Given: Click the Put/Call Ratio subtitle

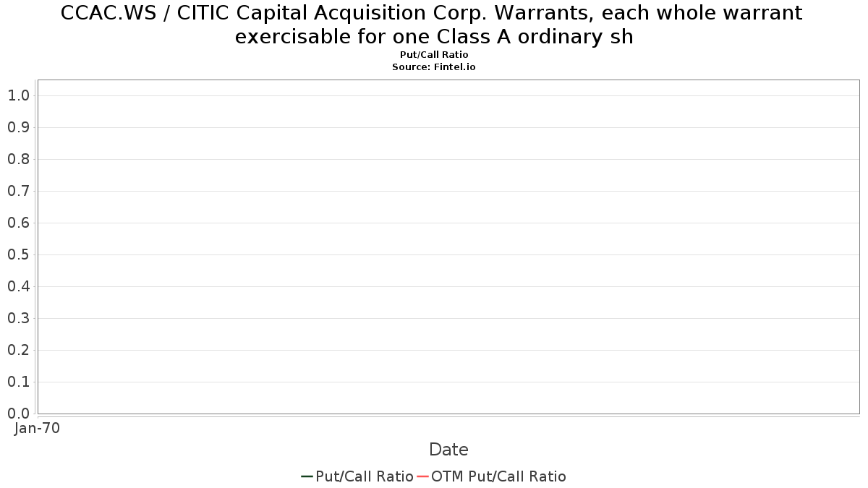Looking at the screenshot, I should (434, 55).
